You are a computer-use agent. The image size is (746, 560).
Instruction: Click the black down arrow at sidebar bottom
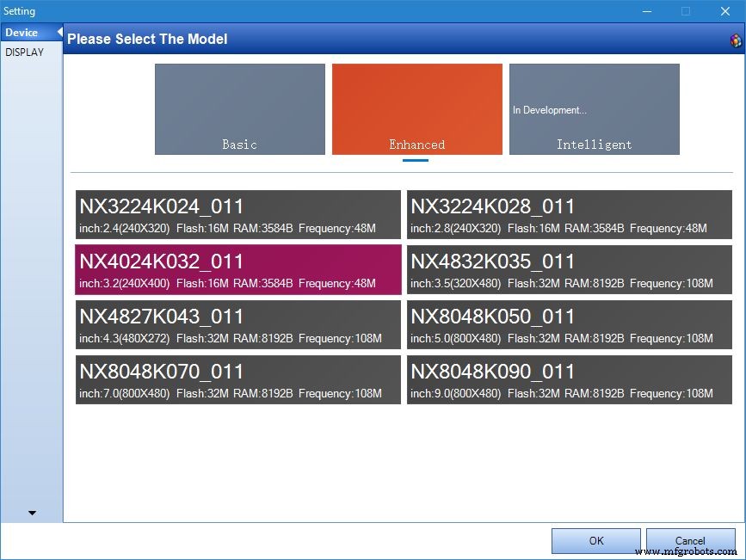click(32, 513)
